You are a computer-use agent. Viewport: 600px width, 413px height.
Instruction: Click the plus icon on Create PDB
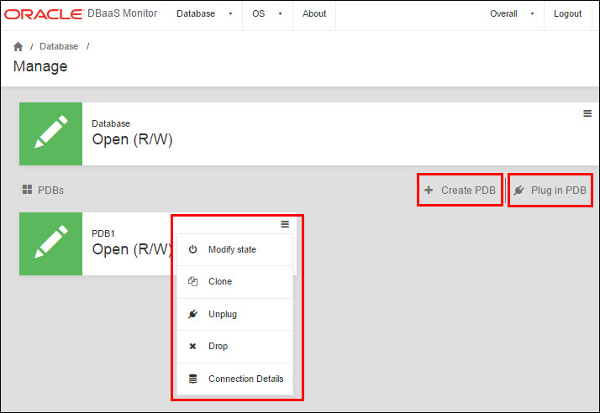tap(429, 190)
